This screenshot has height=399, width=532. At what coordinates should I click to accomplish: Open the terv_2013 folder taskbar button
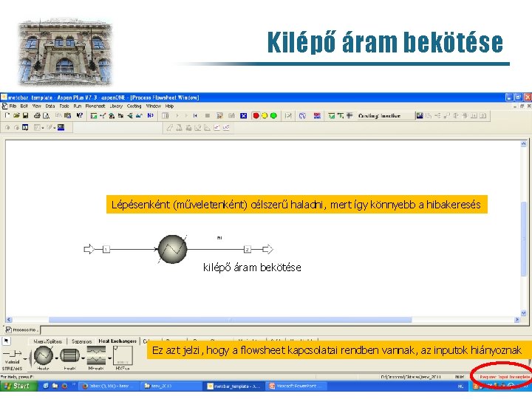pyautogui.click(x=172, y=386)
